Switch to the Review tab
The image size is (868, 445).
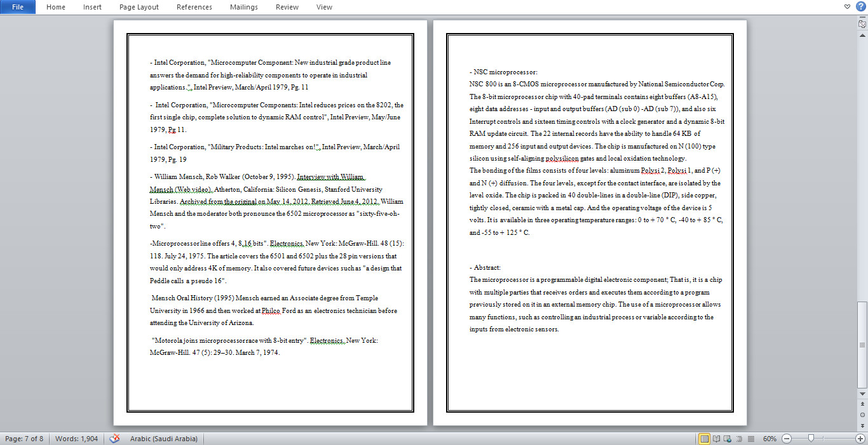point(287,7)
